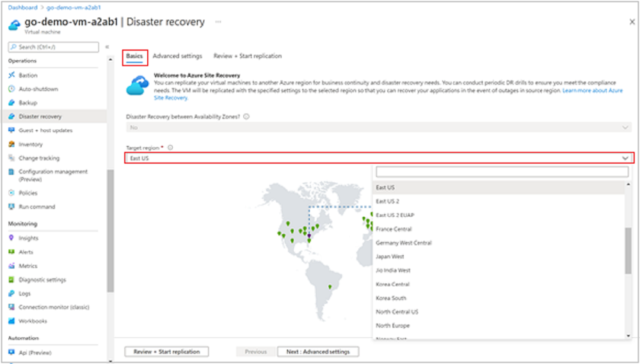Screen dimensions: 640x364
Task: Select North Europe region option
Action: 499,326
